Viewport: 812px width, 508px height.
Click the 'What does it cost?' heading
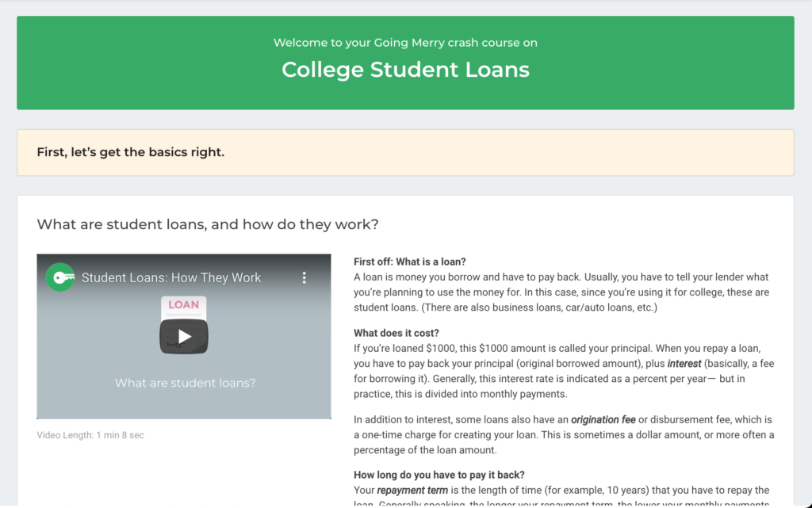[393, 332]
